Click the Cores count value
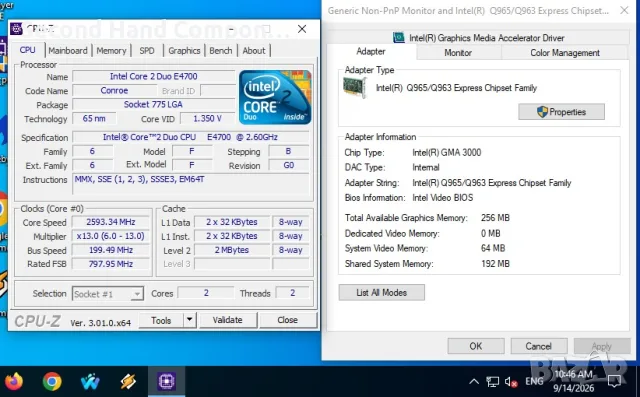 [206, 293]
